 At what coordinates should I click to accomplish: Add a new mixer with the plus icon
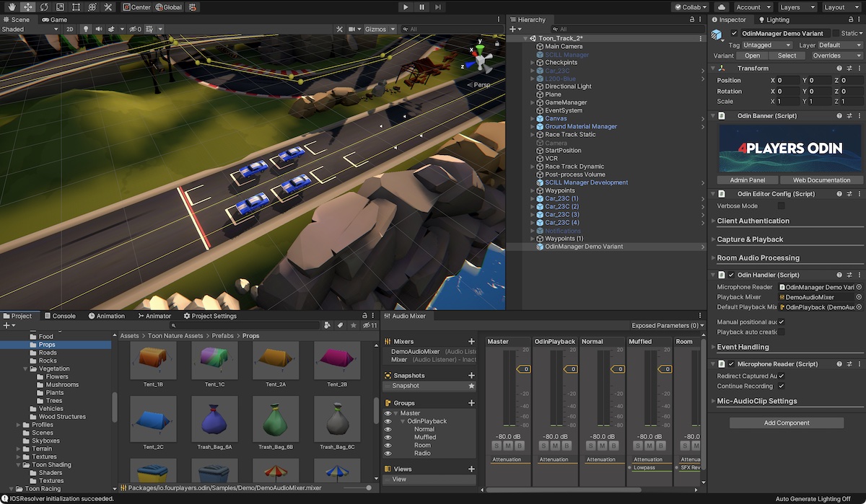point(471,342)
